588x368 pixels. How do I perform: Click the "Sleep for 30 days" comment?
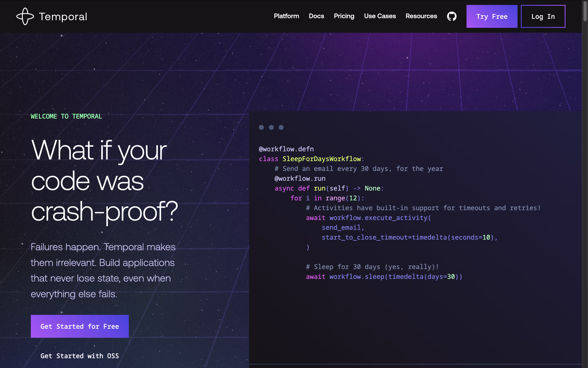[x=372, y=267]
